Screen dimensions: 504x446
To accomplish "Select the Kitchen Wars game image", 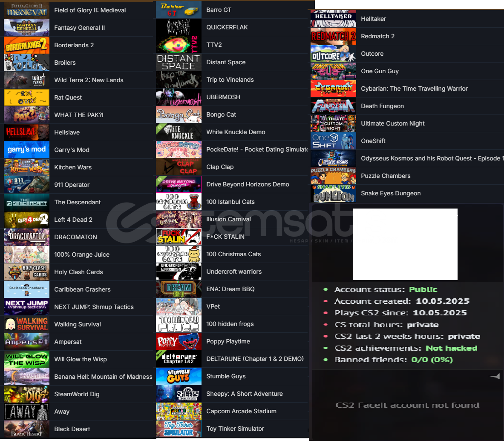I will pos(27,167).
